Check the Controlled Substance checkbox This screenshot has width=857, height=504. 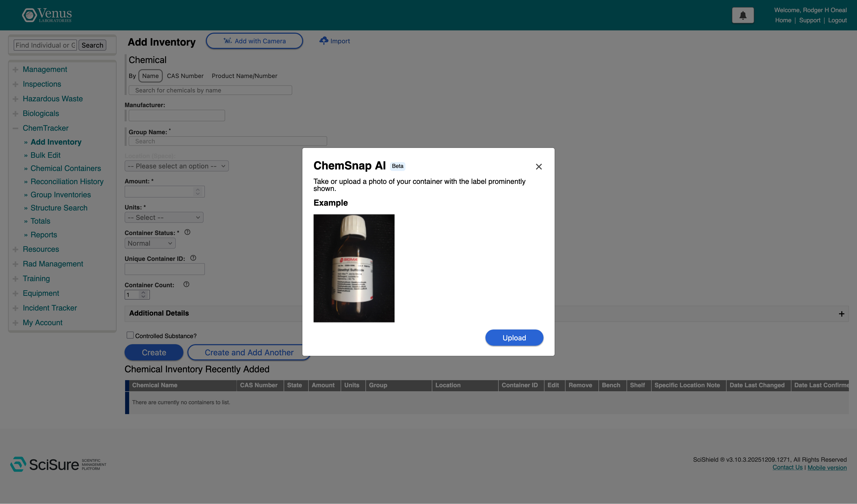point(130,335)
